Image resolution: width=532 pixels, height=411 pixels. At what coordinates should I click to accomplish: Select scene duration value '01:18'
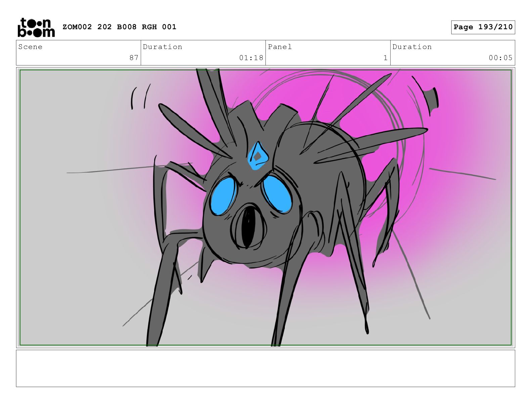251,58
